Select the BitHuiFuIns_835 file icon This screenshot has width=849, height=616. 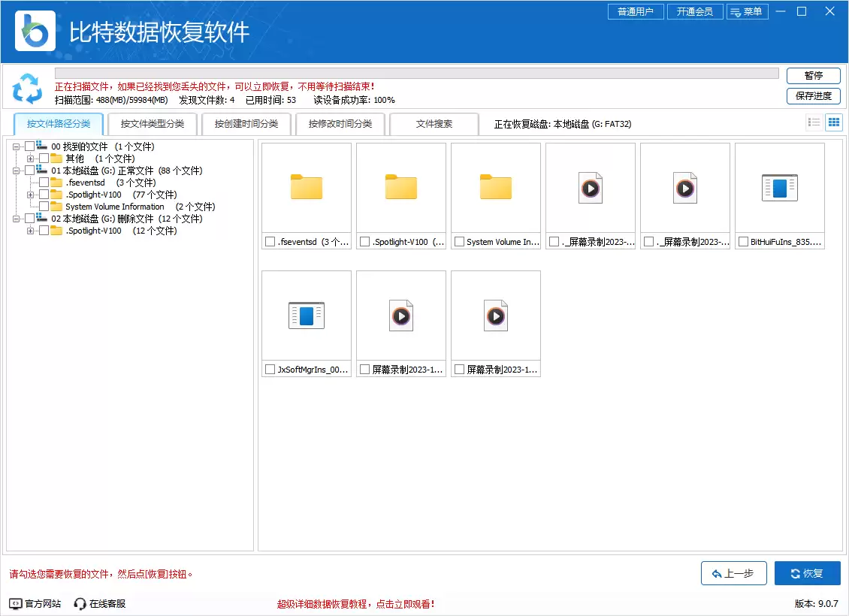click(780, 189)
